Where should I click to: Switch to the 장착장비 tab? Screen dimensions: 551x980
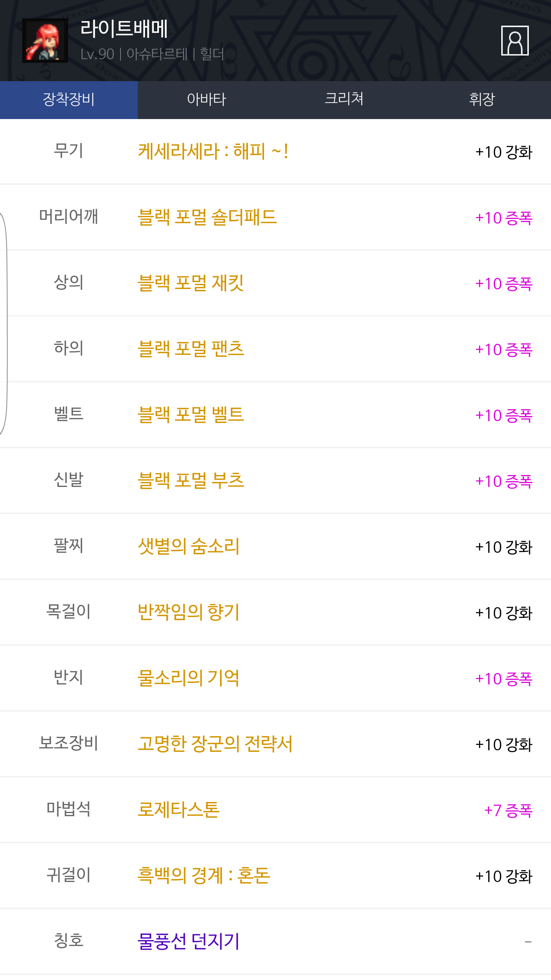tap(69, 100)
